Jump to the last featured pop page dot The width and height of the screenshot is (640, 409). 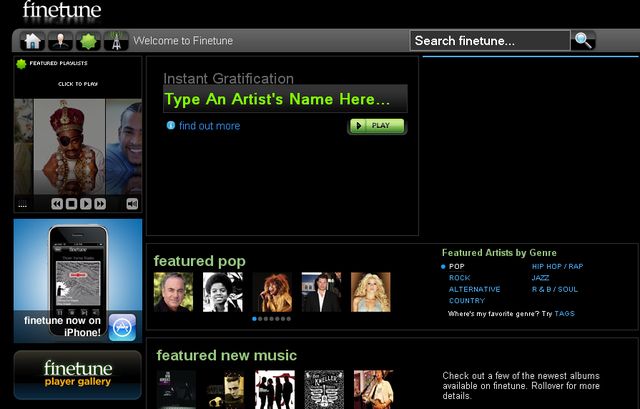click(x=289, y=319)
